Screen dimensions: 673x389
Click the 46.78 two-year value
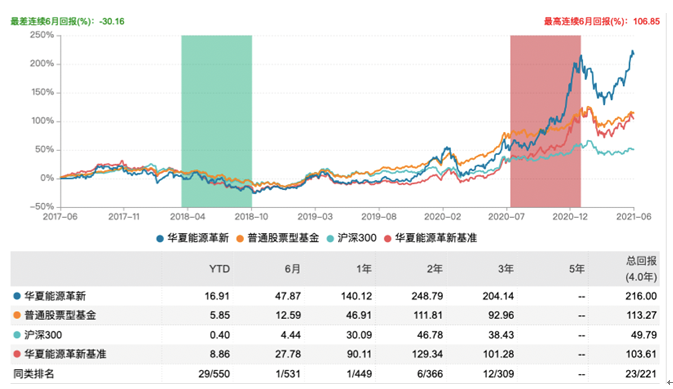coord(430,335)
